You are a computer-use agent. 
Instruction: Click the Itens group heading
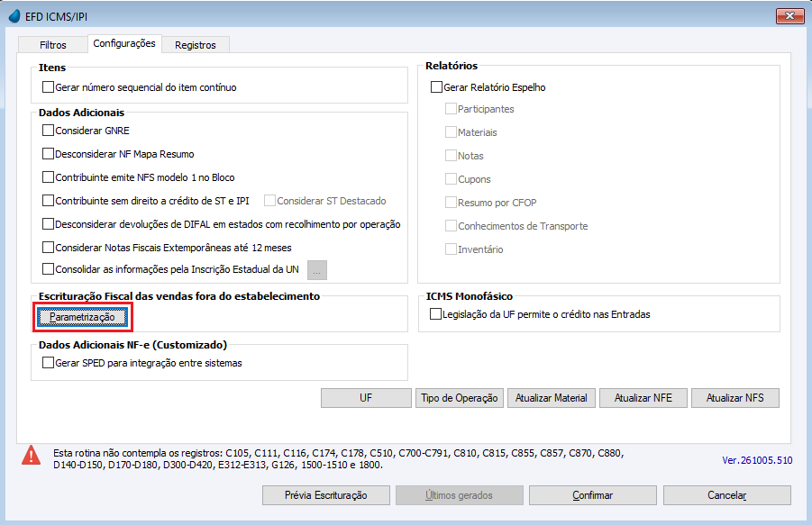51,68
